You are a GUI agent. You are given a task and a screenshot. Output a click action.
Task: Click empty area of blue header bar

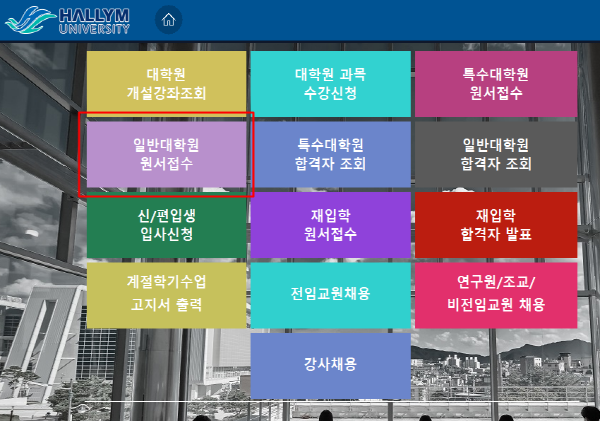pos(400,19)
